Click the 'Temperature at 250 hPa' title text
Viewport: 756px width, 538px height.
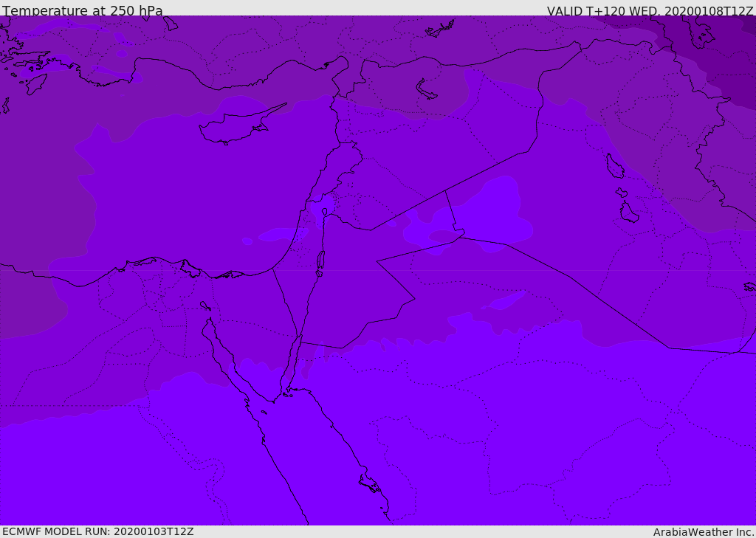83,10
